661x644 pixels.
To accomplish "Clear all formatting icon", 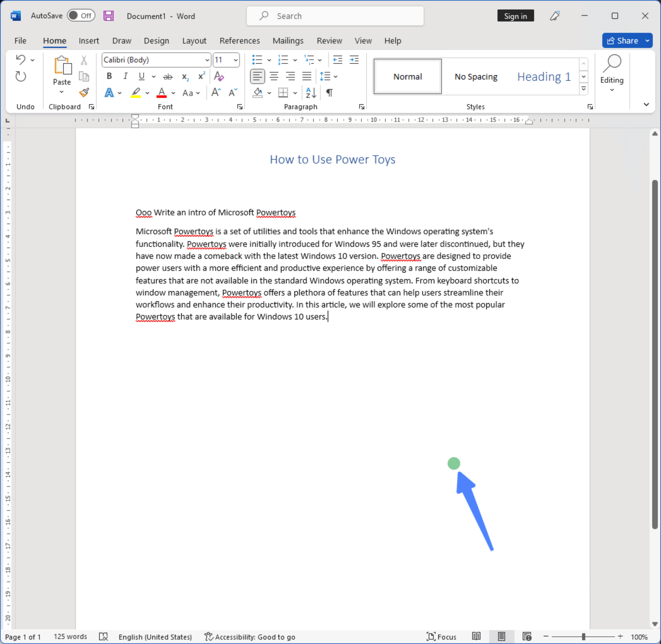I will pos(219,77).
